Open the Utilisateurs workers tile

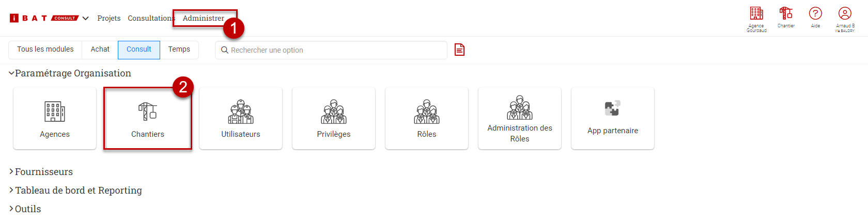pos(241,118)
